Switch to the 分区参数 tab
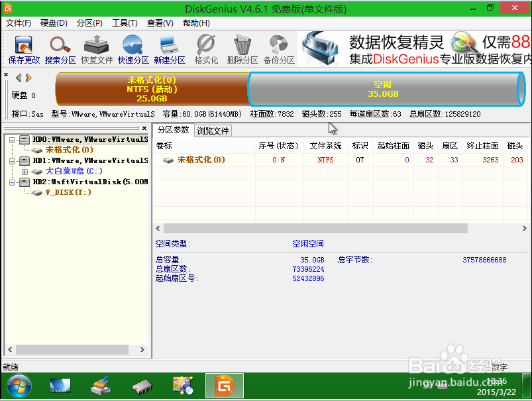This screenshot has width=532, height=401. 173,130
